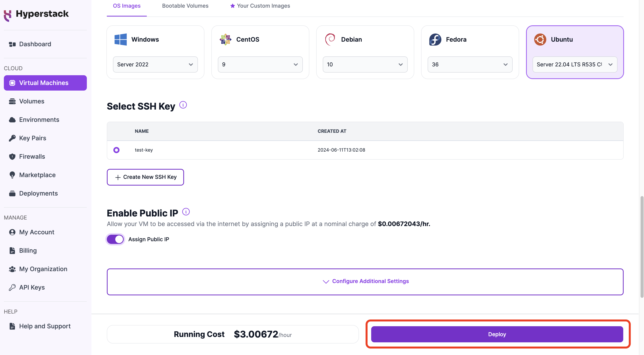
Task: Open Marketplace link in sidebar
Action: tap(45, 175)
